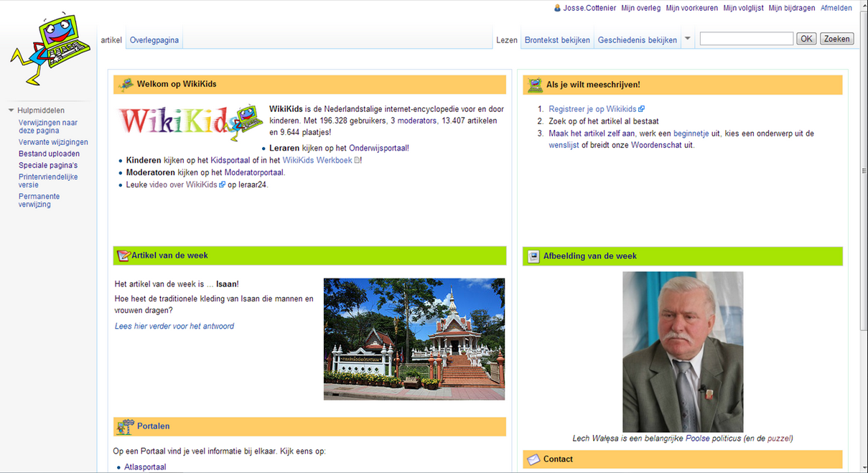
Task: Open the beginnetje link
Action: point(691,134)
